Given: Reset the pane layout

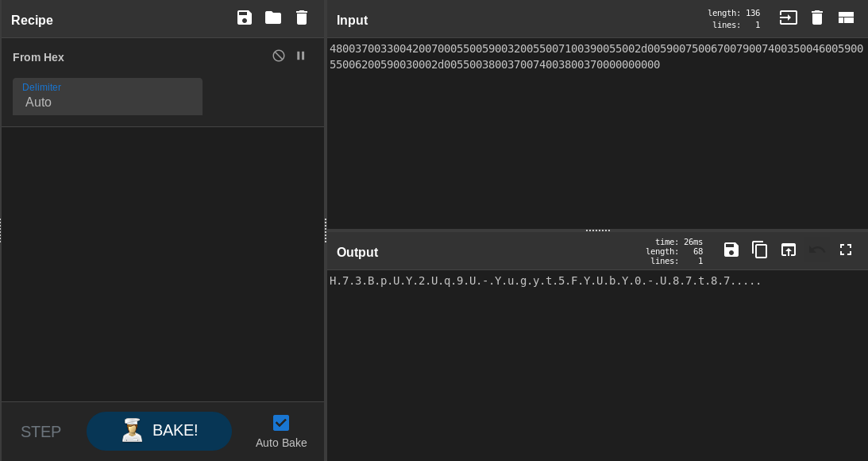Looking at the screenshot, I should [846, 17].
